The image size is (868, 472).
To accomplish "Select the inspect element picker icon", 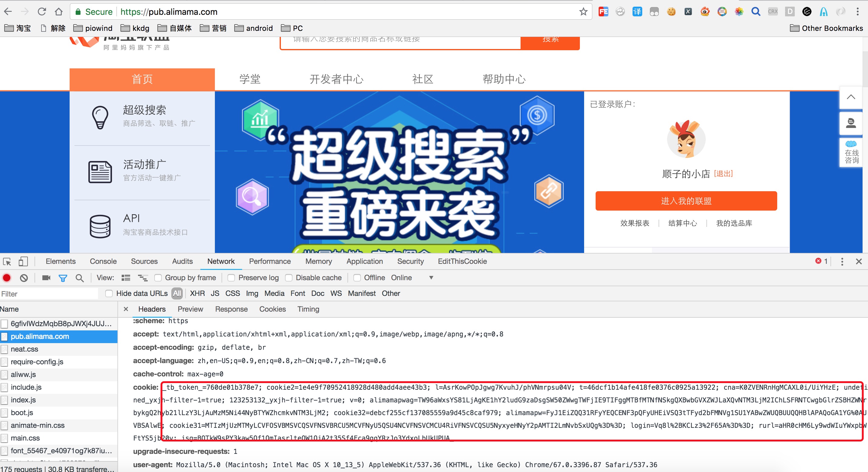I will (x=7, y=261).
